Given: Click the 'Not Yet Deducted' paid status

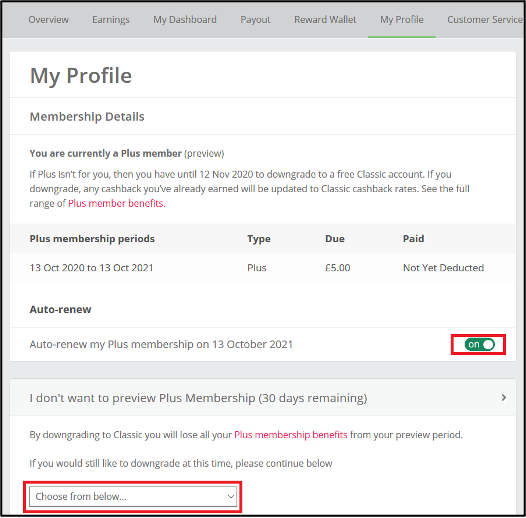Looking at the screenshot, I should (x=443, y=268).
